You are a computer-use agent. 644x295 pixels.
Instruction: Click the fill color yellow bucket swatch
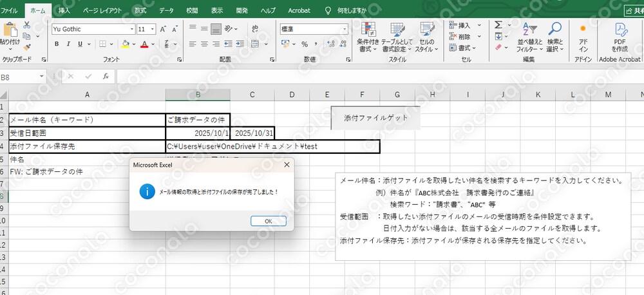126,44
